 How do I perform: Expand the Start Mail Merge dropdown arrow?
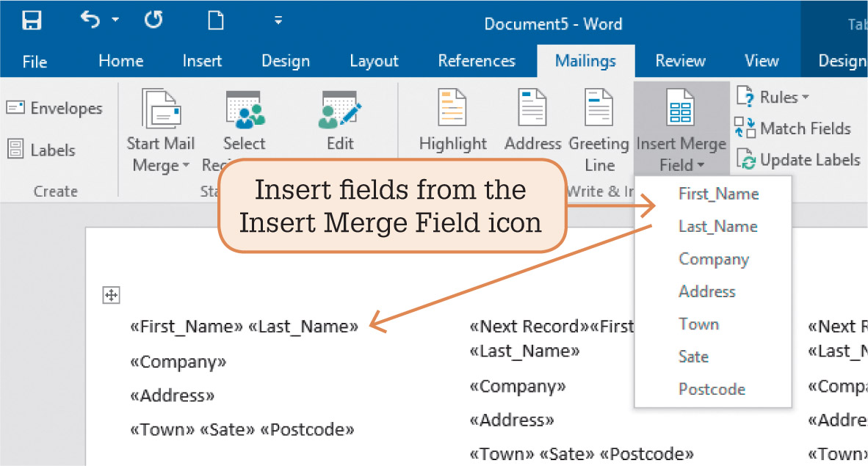186,165
